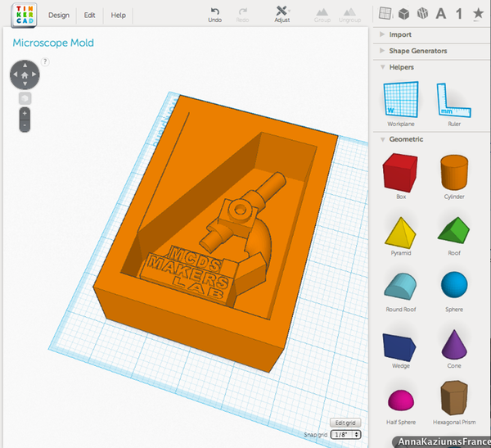Select the blue Sphere shape
The image size is (491, 448).
[454, 292]
